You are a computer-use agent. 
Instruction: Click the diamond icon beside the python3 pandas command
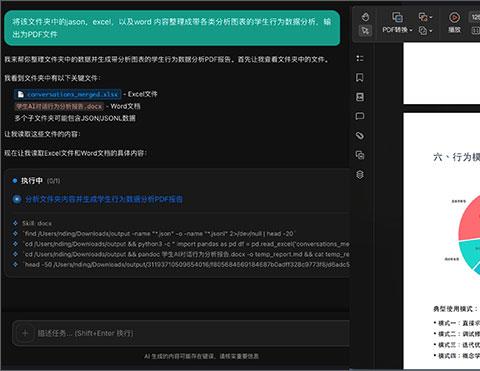click(15, 244)
